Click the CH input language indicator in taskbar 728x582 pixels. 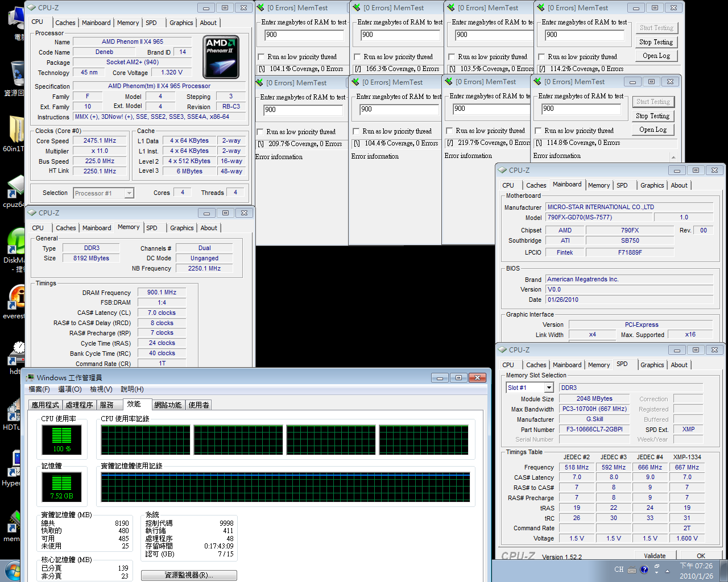pyautogui.click(x=619, y=569)
